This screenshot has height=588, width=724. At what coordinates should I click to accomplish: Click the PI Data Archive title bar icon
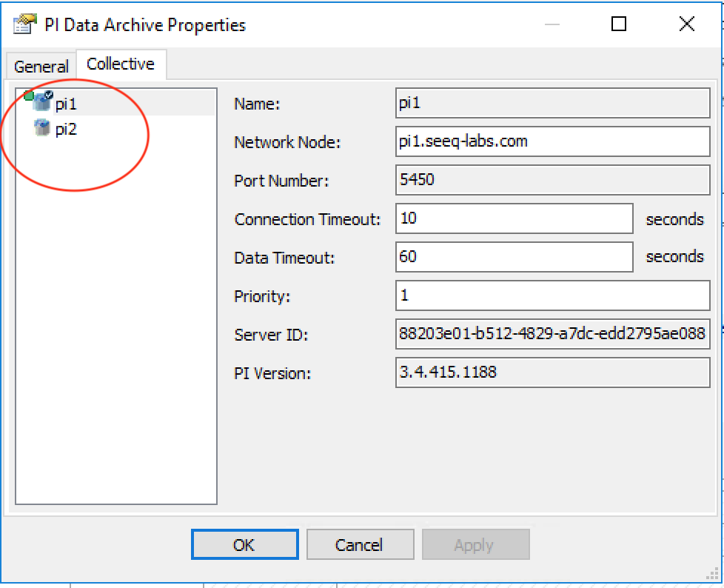pos(25,24)
